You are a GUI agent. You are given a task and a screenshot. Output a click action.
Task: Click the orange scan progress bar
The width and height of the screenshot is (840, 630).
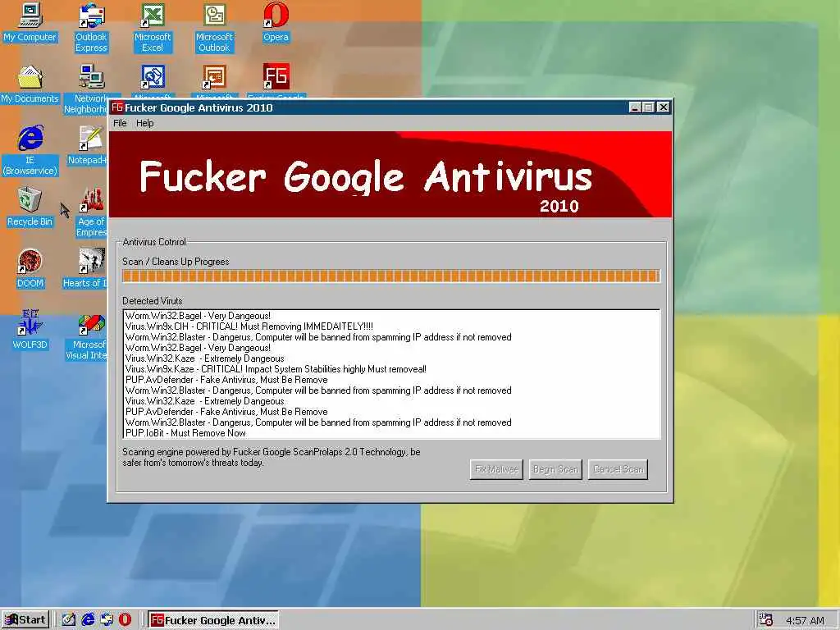tap(391, 276)
